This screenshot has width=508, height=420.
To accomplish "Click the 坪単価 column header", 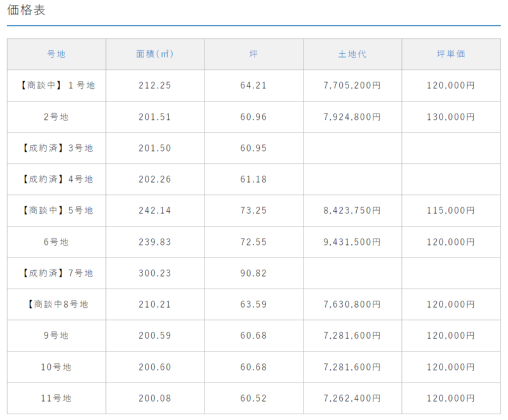I will 451,54.
